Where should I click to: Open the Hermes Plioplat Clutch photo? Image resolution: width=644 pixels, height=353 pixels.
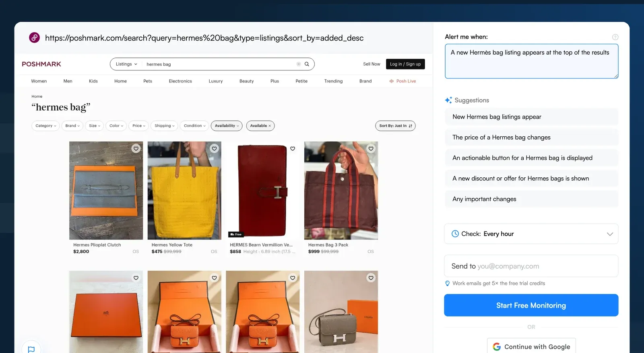(106, 191)
